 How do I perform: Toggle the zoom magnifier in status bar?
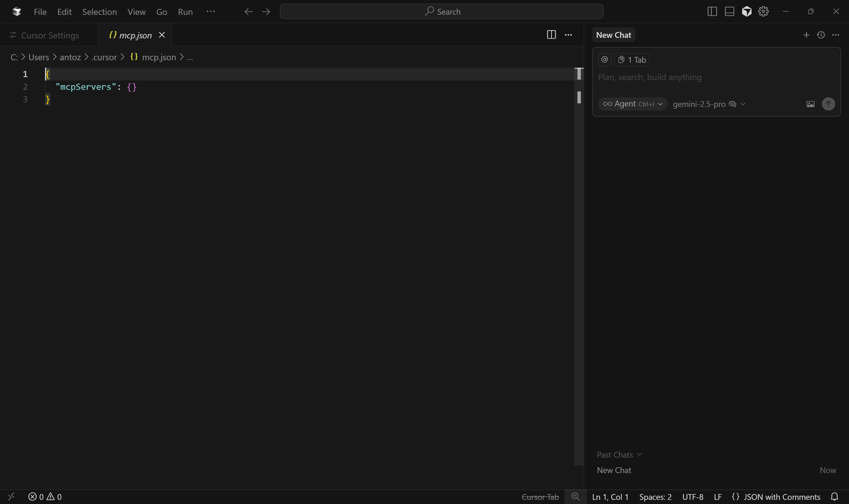pyautogui.click(x=575, y=497)
